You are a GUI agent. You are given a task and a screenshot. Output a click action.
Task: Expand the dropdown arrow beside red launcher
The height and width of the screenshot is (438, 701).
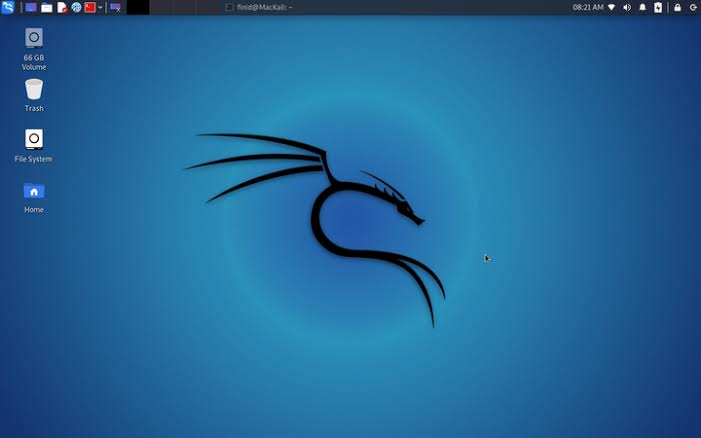point(100,8)
